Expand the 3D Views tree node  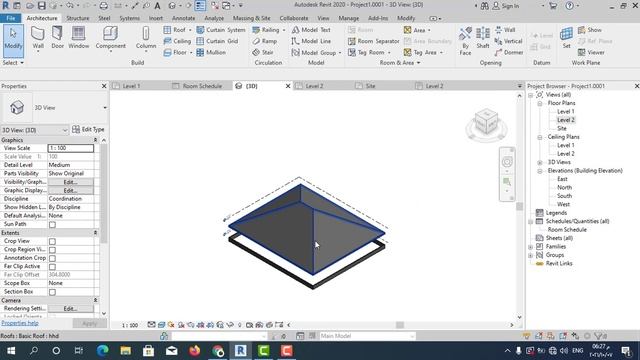pos(540,162)
